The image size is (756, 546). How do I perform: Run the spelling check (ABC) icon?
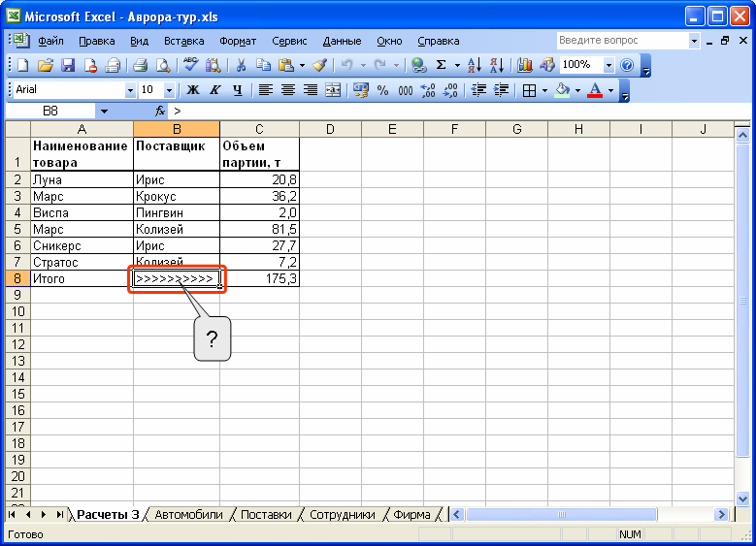pos(190,65)
